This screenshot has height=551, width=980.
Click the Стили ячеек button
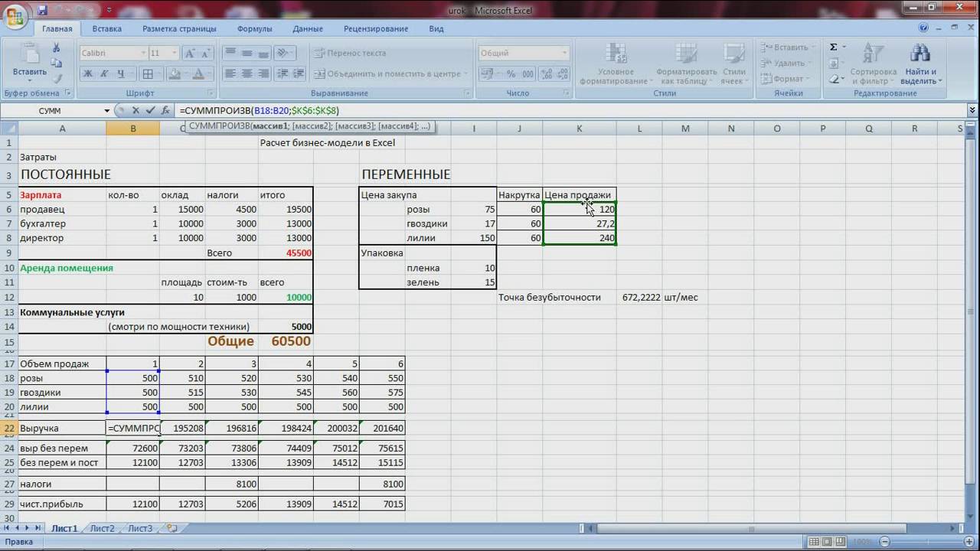click(733, 64)
